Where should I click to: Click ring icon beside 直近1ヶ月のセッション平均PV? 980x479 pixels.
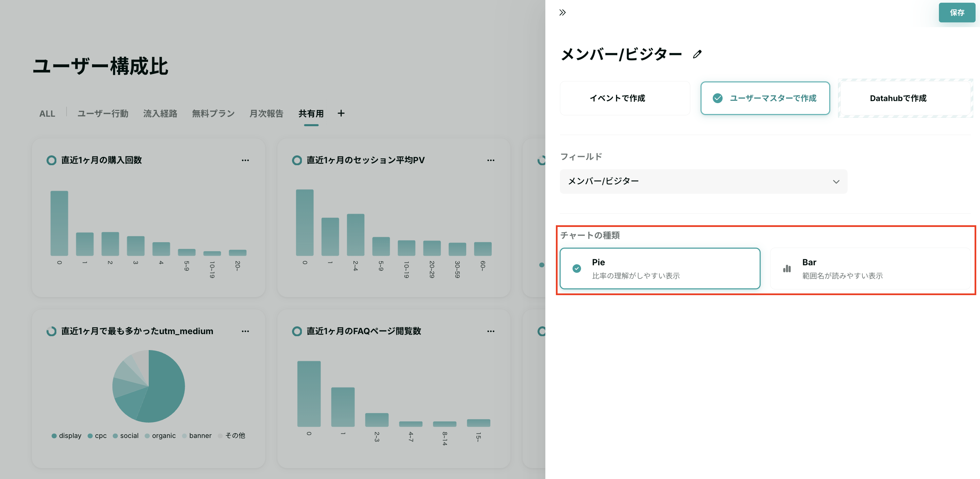point(297,160)
